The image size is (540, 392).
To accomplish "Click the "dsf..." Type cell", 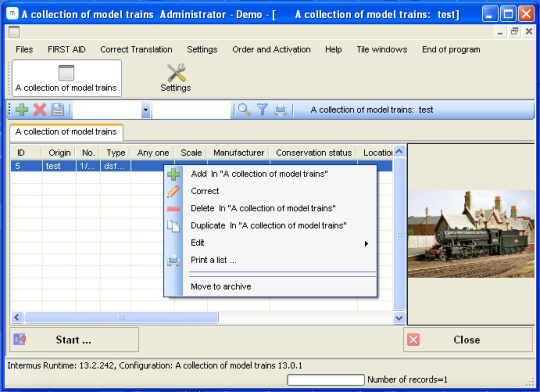I will click(x=115, y=166).
